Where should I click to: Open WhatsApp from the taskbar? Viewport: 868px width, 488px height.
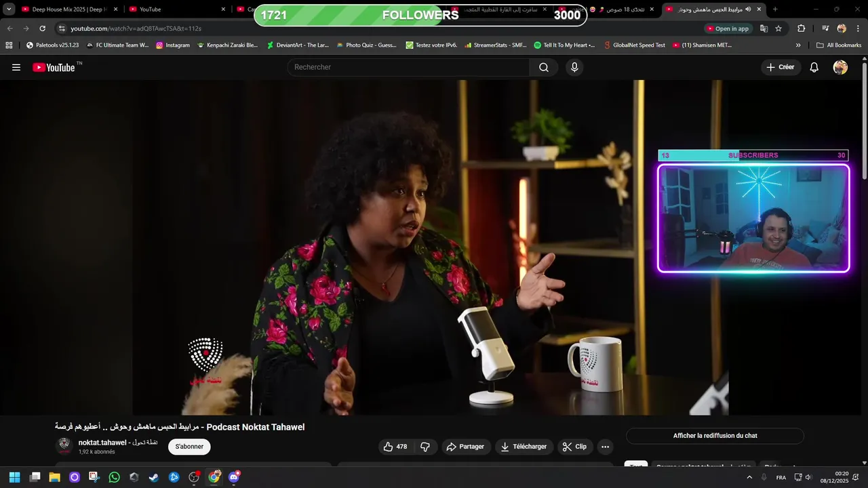pyautogui.click(x=114, y=477)
